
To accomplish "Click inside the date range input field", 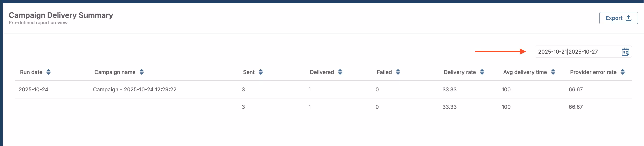I will coord(568,52).
